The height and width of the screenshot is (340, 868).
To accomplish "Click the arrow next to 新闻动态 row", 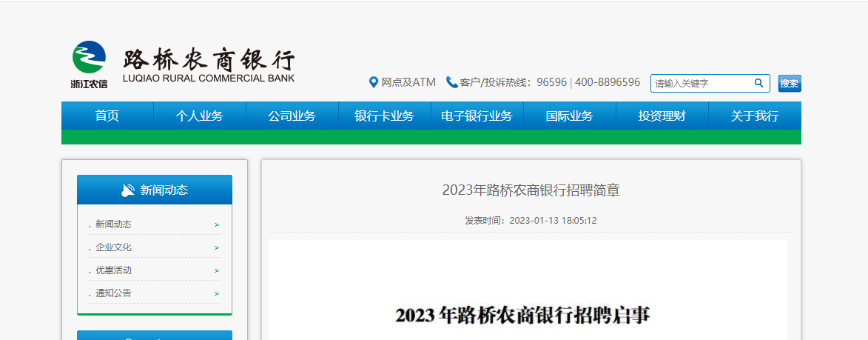I will (217, 225).
